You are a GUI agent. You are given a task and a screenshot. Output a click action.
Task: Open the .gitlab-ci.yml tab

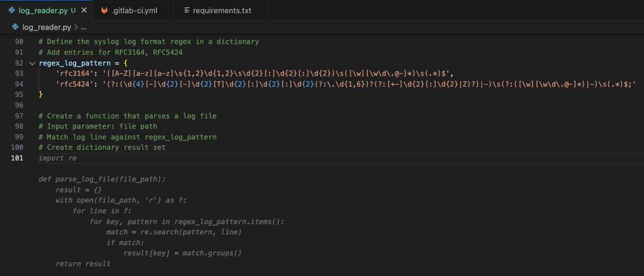(x=133, y=10)
